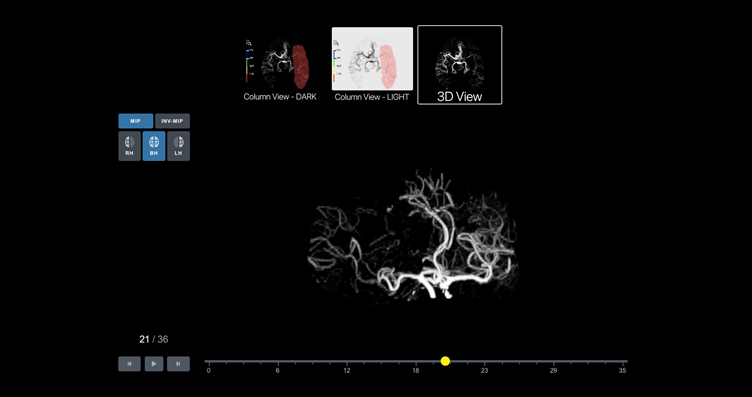Select the BH both hemispheres icon

click(x=154, y=146)
